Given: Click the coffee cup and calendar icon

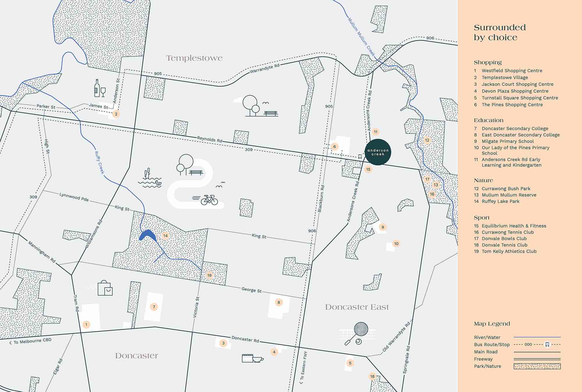Looking at the screenshot, I should pyautogui.click(x=252, y=358).
